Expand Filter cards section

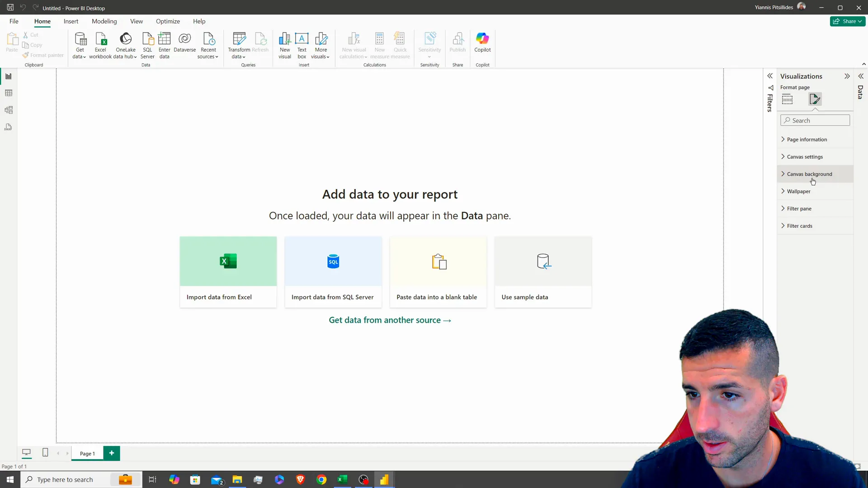[815, 226]
